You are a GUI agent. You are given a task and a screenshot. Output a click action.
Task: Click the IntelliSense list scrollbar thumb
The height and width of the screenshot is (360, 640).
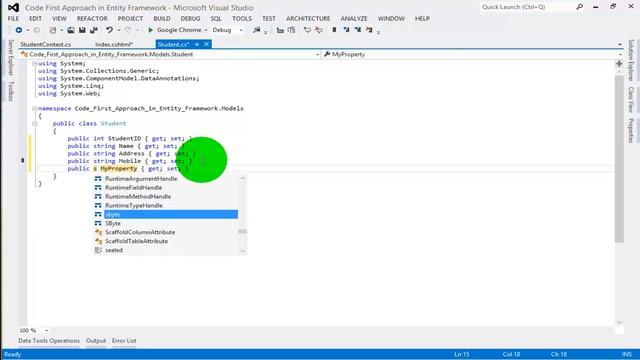pos(242,231)
